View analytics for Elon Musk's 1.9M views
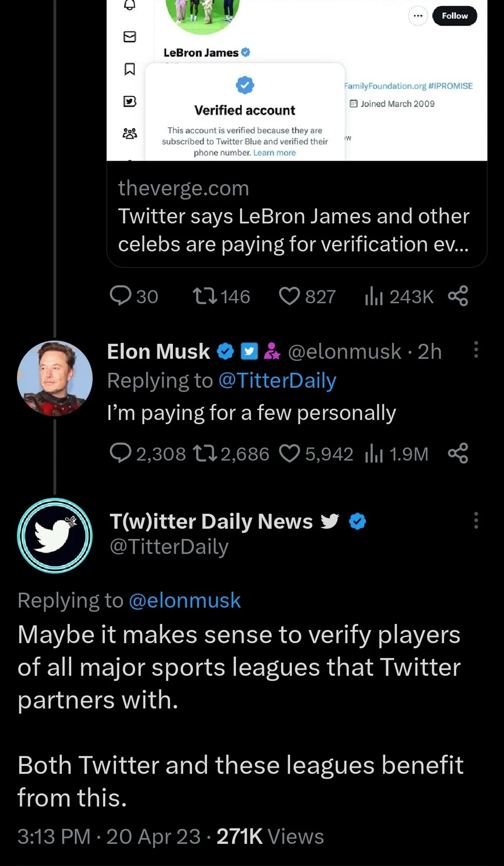The height and width of the screenshot is (866, 504). click(x=374, y=454)
